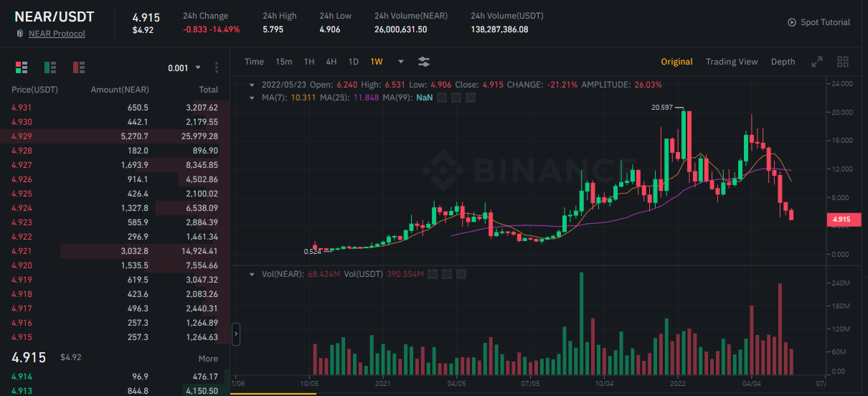Click 24h Volume(NEAR) value 26,000,631.50
Screen dimensions: 868x396
pos(401,29)
